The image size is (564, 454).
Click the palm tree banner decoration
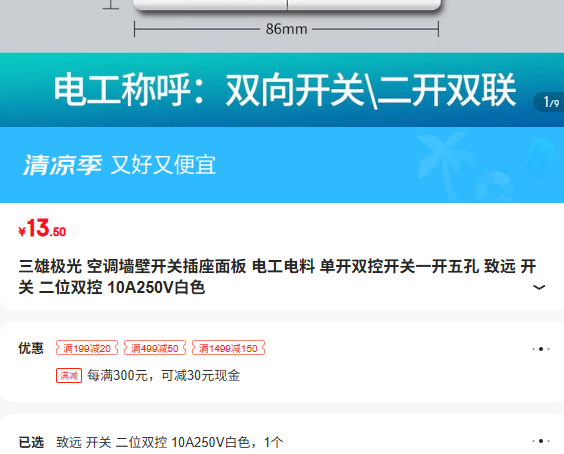pos(442,158)
